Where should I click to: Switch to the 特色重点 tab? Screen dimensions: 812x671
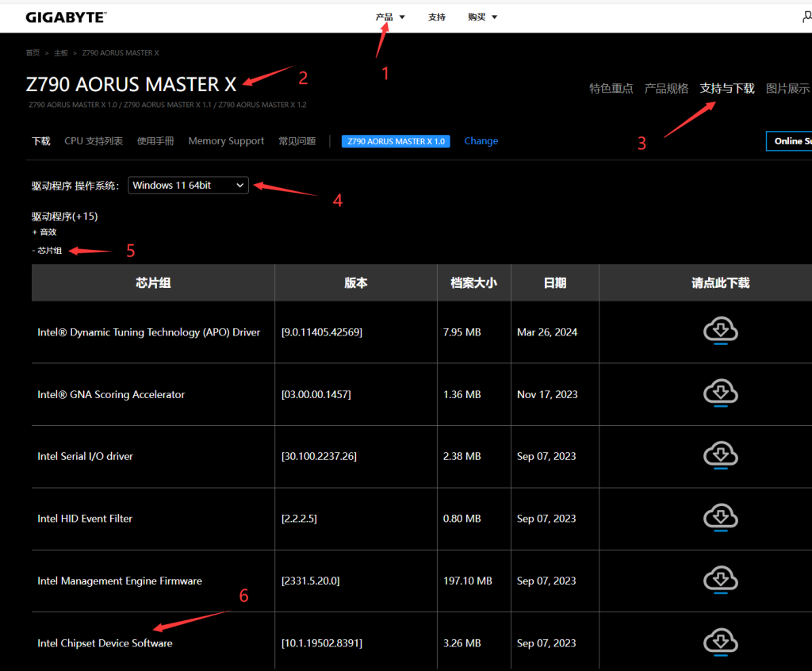[x=611, y=89]
